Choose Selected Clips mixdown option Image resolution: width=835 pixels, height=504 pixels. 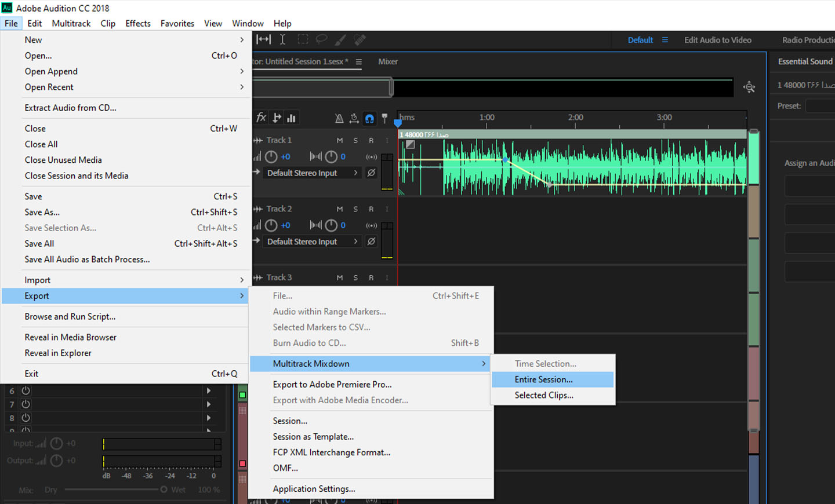[552, 395]
